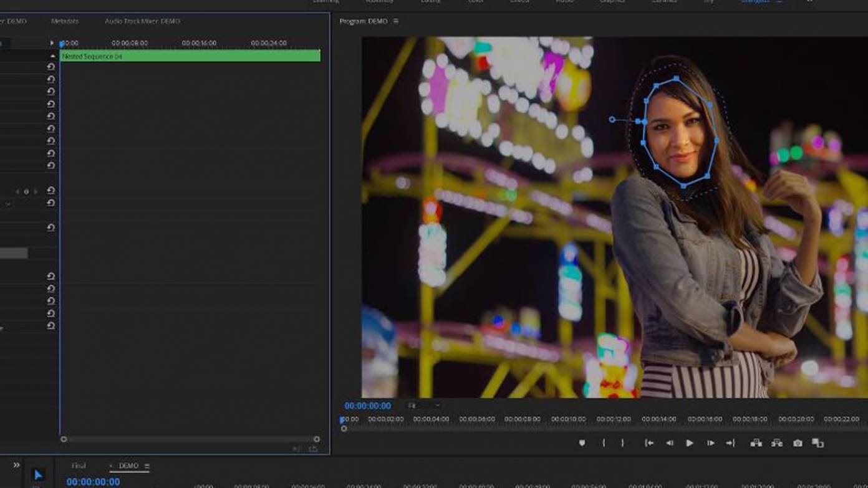Click the Extract icon in transport controls
The height and width of the screenshot is (488, 868).
pos(776,444)
